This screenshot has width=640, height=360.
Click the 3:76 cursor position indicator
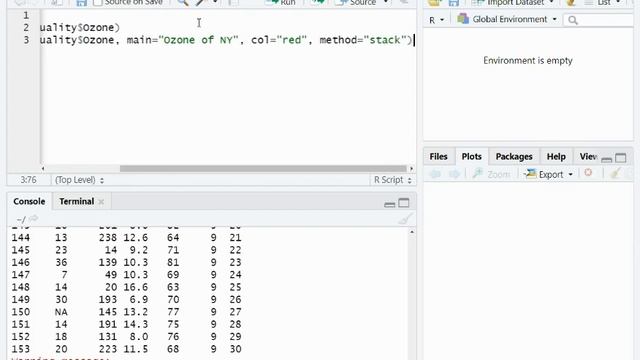pyautogui.click(x=28, y=180)
